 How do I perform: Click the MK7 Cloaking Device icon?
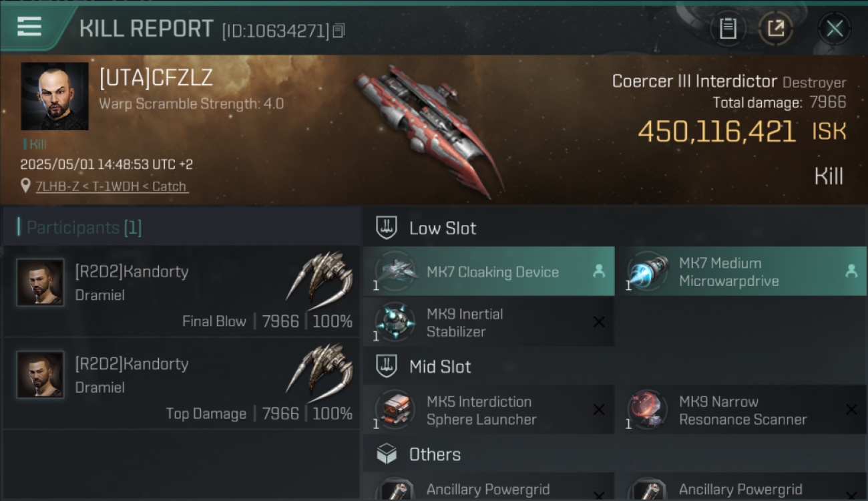395,272
